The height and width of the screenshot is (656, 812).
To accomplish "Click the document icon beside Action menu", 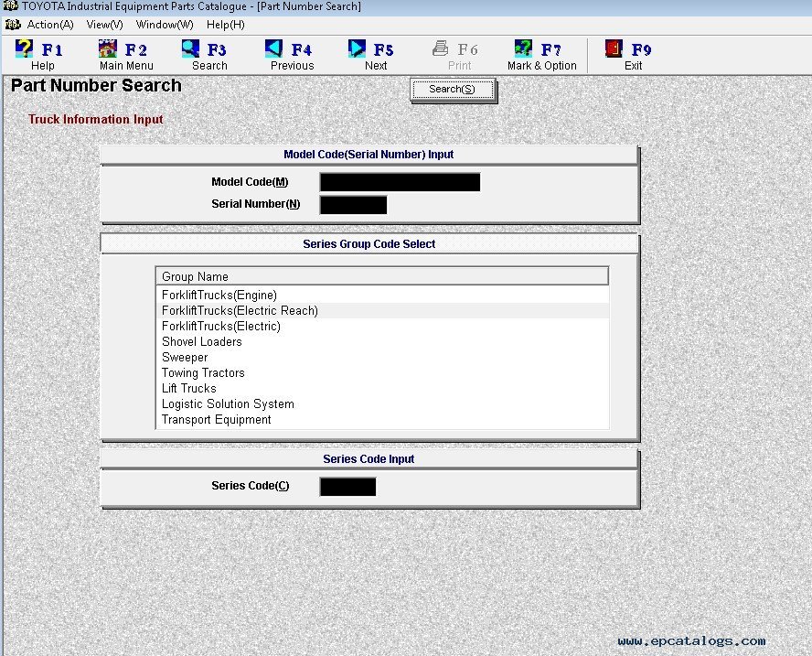I will point(13,25).
